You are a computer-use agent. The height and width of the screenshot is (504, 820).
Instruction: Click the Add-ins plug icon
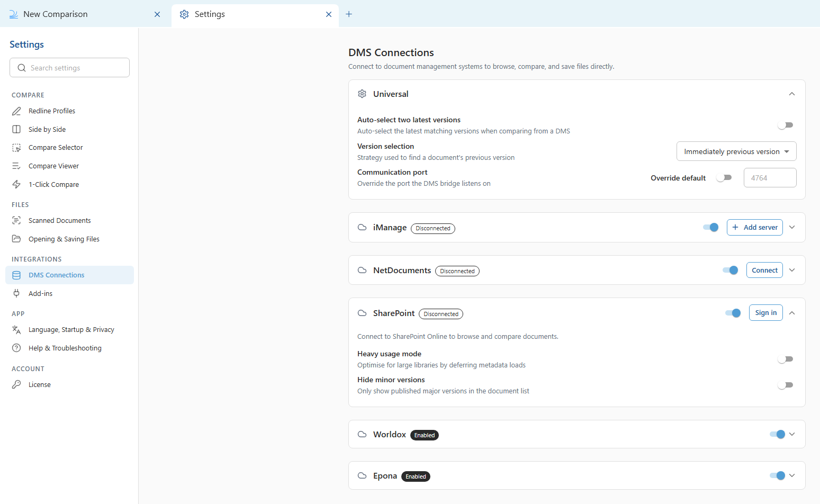(x=16, y=293)
